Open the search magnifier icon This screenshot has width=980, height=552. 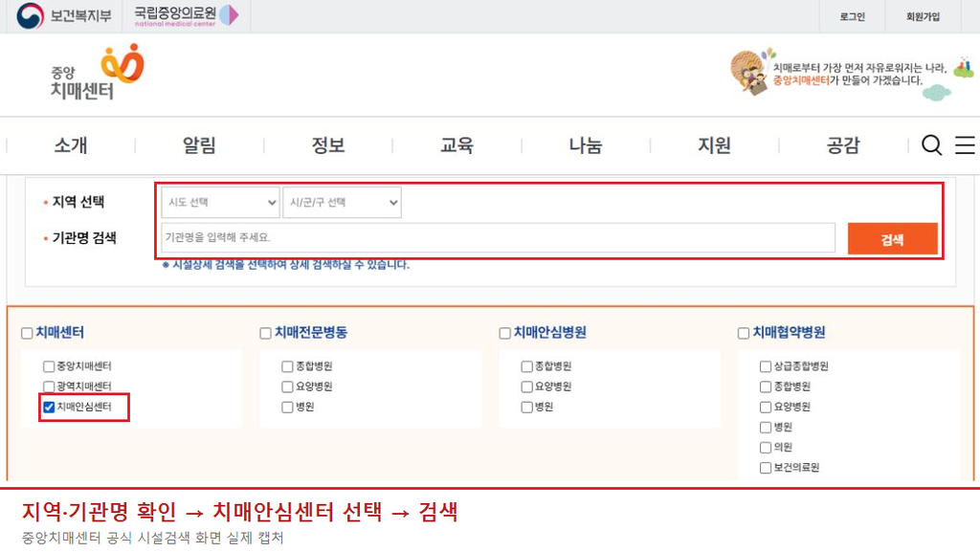coord(931,144)
